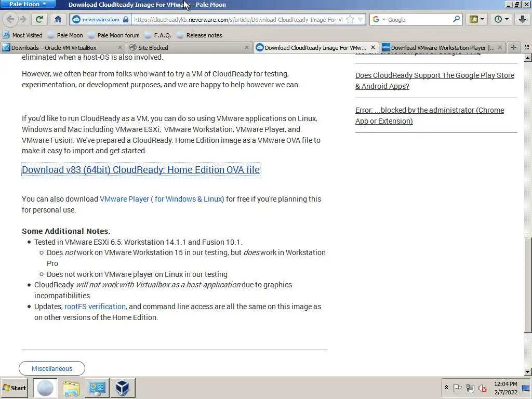532x399 pixels.
Task: Open a new tab with plus button
Action: pyautogui.click(x=514, y=47)
